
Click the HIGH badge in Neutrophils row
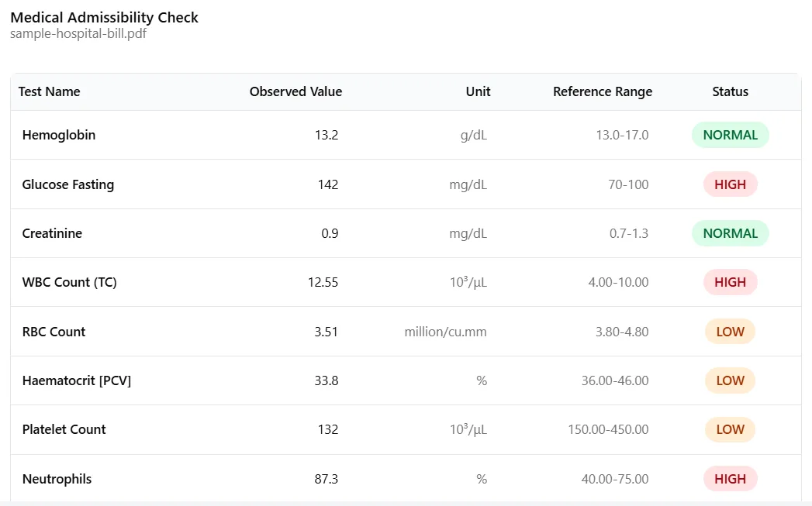tap(730, 479)
